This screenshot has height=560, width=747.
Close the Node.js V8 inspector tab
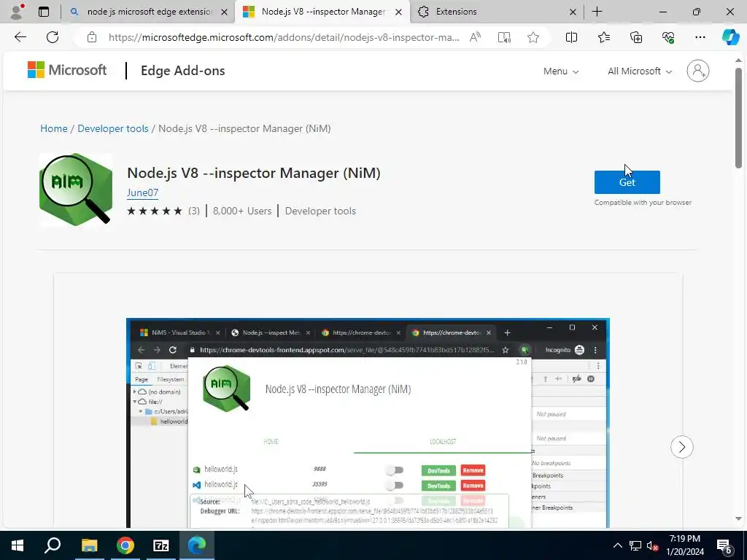click(399, 12)
